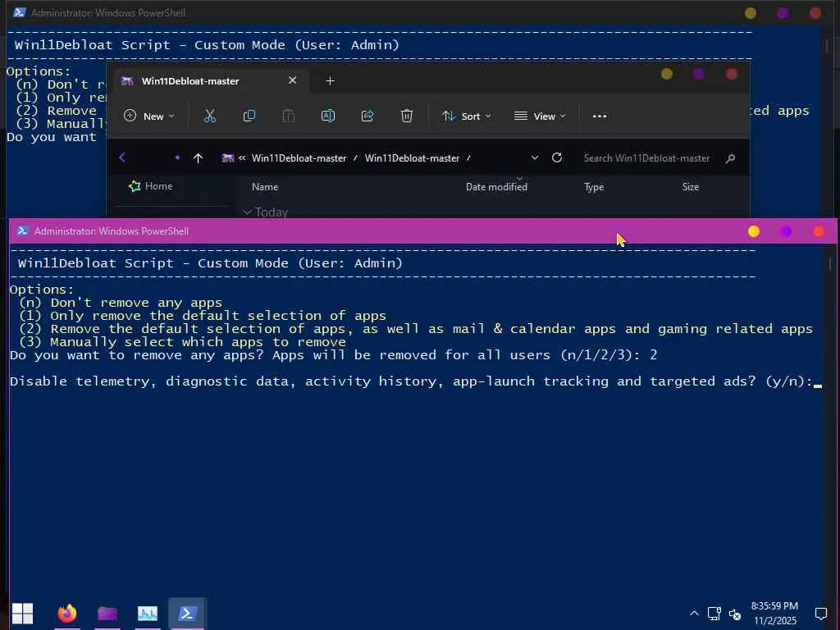Go up one folder level in File Explorer

click(x=198, y=158)
